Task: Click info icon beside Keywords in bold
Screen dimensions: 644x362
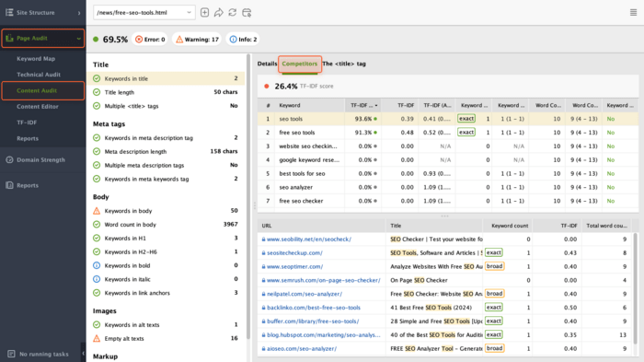Action: (97, 265)
